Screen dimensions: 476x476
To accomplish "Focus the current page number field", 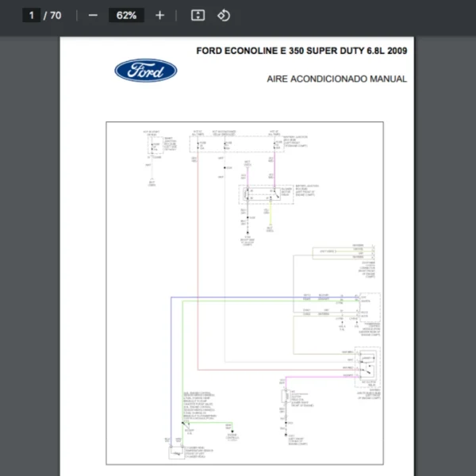I will (x=32, y=15).
